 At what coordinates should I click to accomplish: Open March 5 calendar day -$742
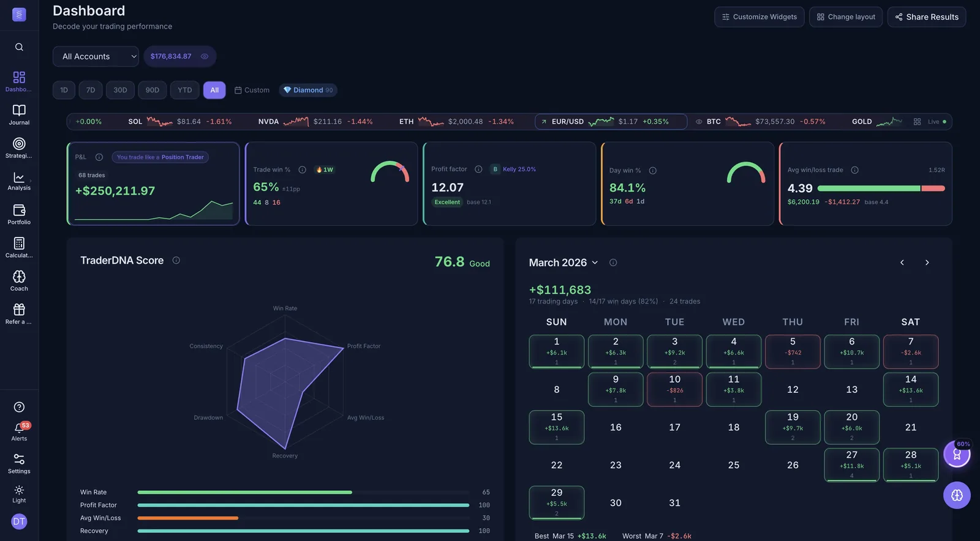[793, 352]
